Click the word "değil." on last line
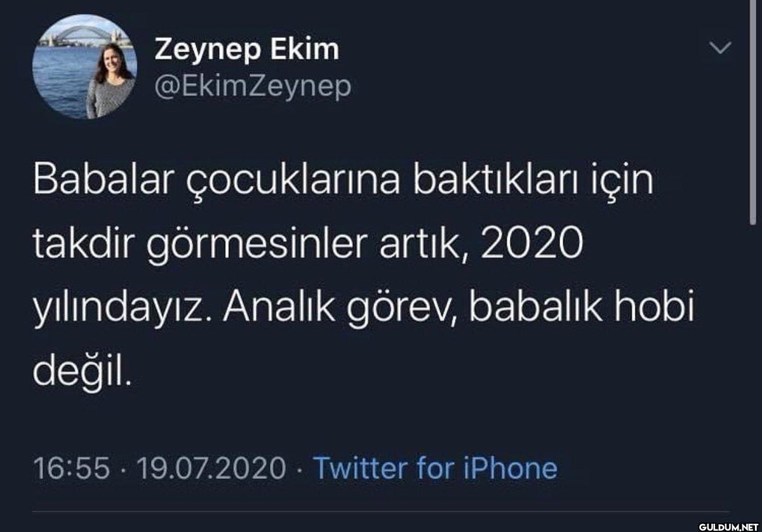Viewport: 762px width, 532px height. click(83, 373)
